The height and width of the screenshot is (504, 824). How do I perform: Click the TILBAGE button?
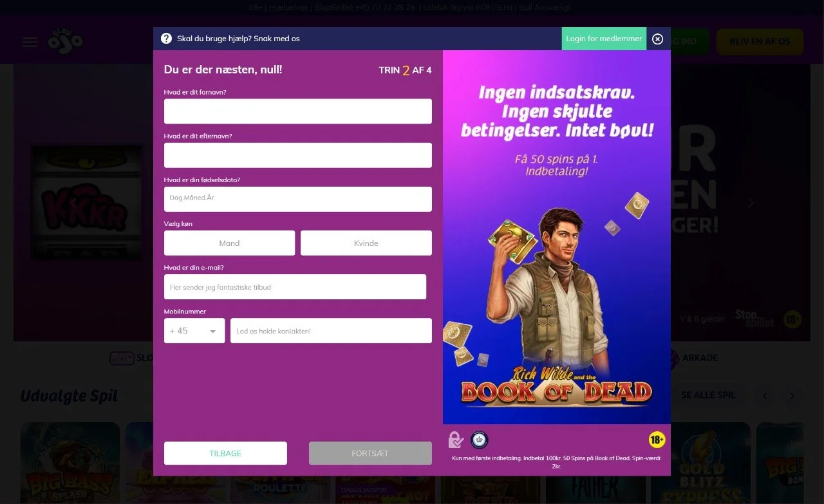(225, 453)
